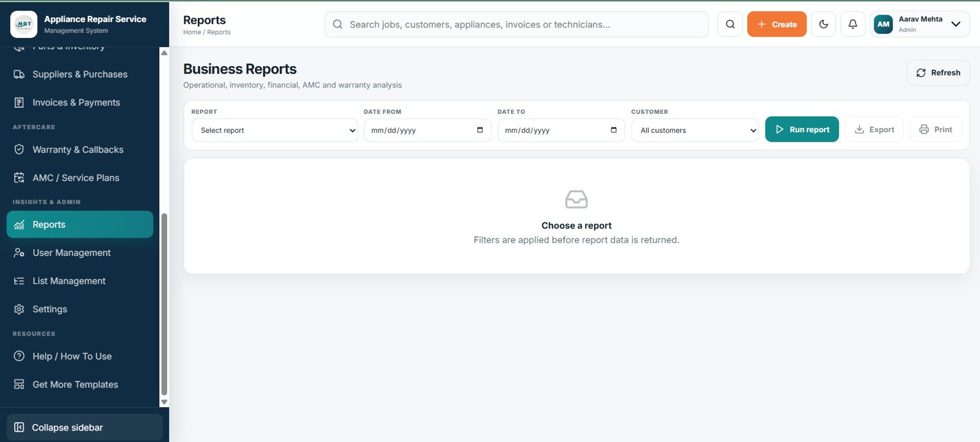Open Get More Templates
The width and height of the screenshot is (980, 442).
tap(80, 384)
